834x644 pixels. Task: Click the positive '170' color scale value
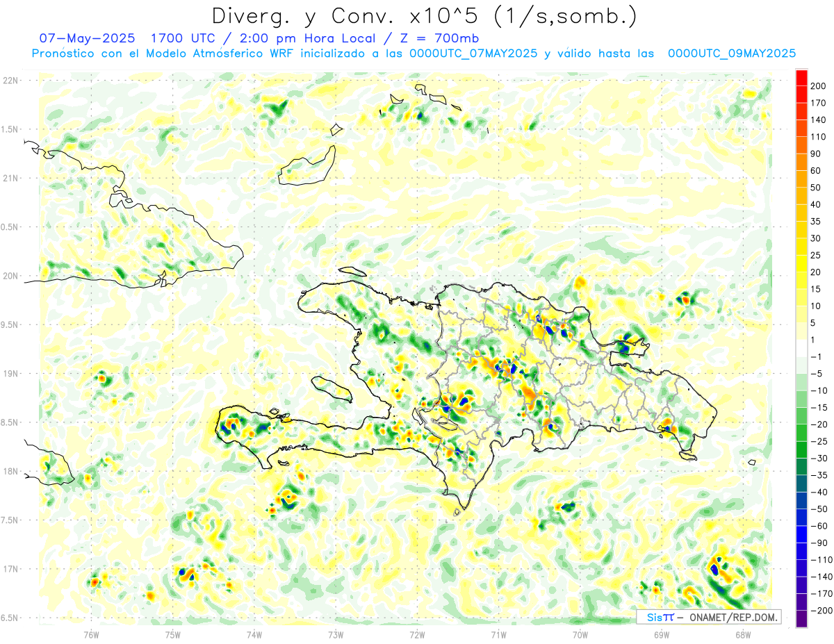click(x=819, y=103)
